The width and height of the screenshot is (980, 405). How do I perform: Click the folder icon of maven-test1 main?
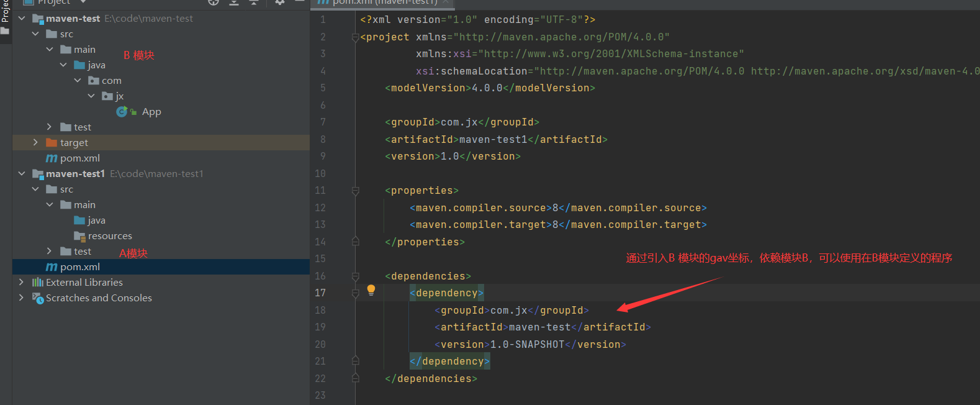coord(66,205)
